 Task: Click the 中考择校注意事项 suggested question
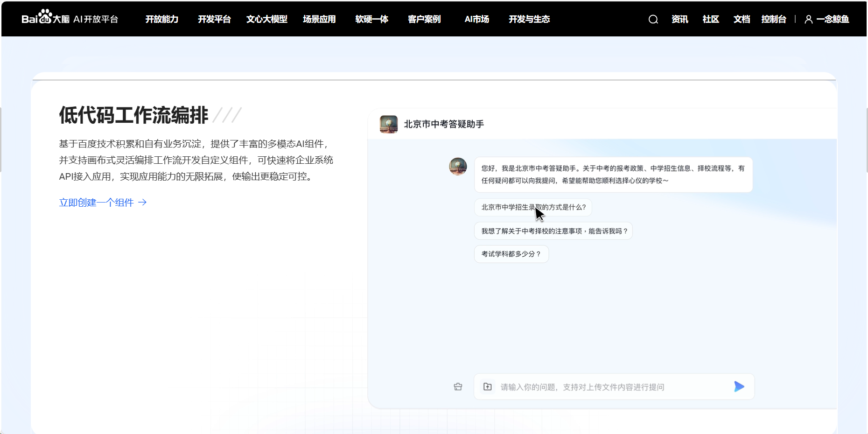pos(553,231)
